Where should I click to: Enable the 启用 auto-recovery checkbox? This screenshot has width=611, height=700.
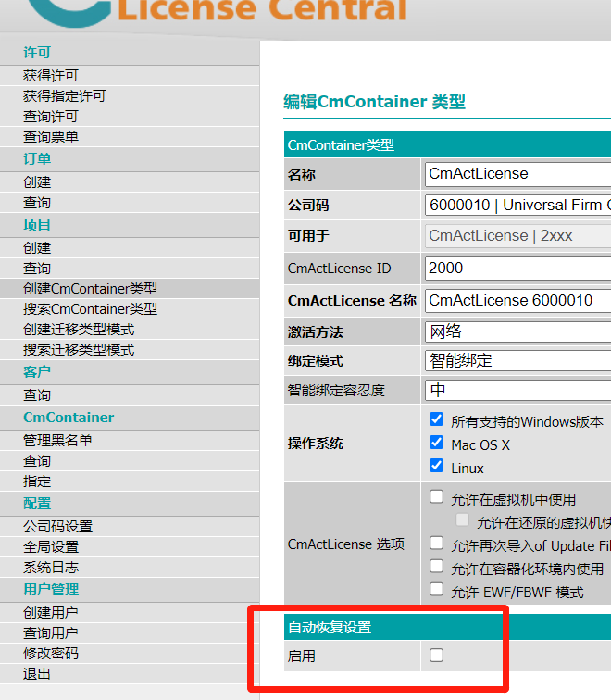coord(436,656)
